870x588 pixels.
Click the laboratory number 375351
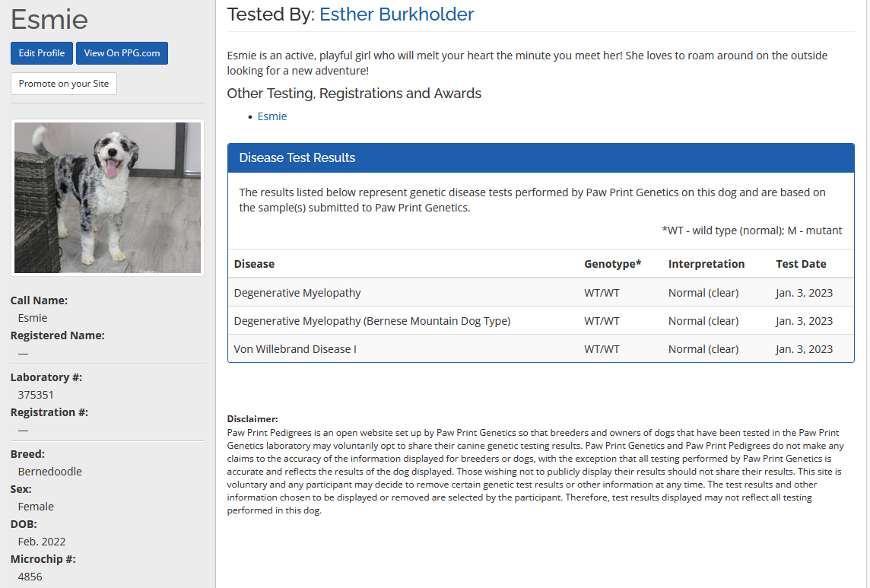36,395
